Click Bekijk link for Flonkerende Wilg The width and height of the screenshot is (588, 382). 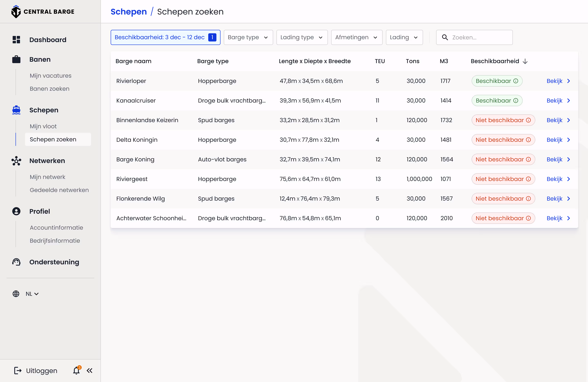click(554, 199)
